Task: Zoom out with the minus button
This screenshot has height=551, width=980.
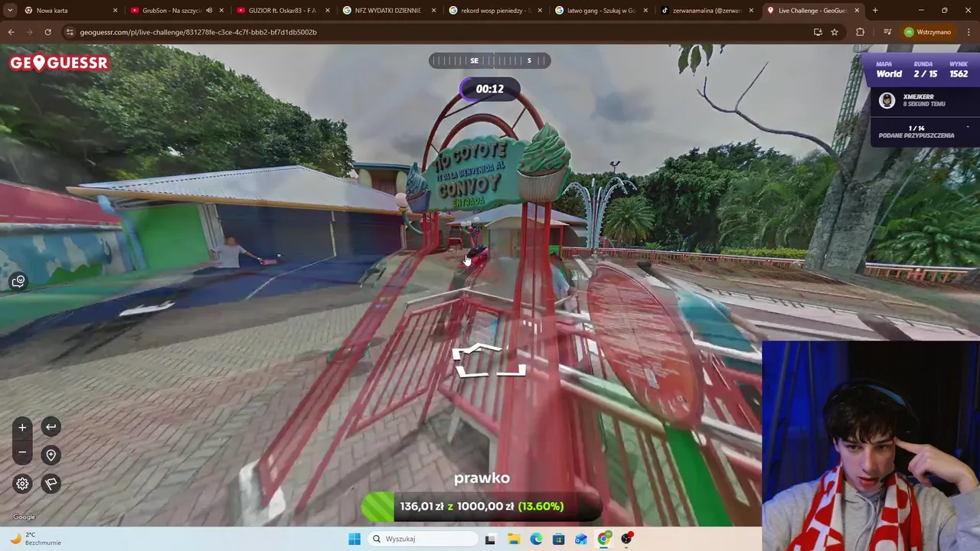Action: click(22, 453)
